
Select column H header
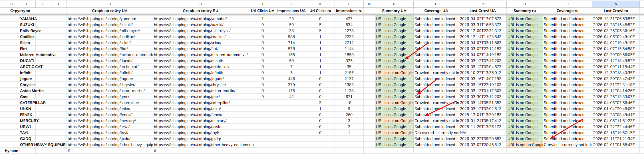tap(200, 4)
